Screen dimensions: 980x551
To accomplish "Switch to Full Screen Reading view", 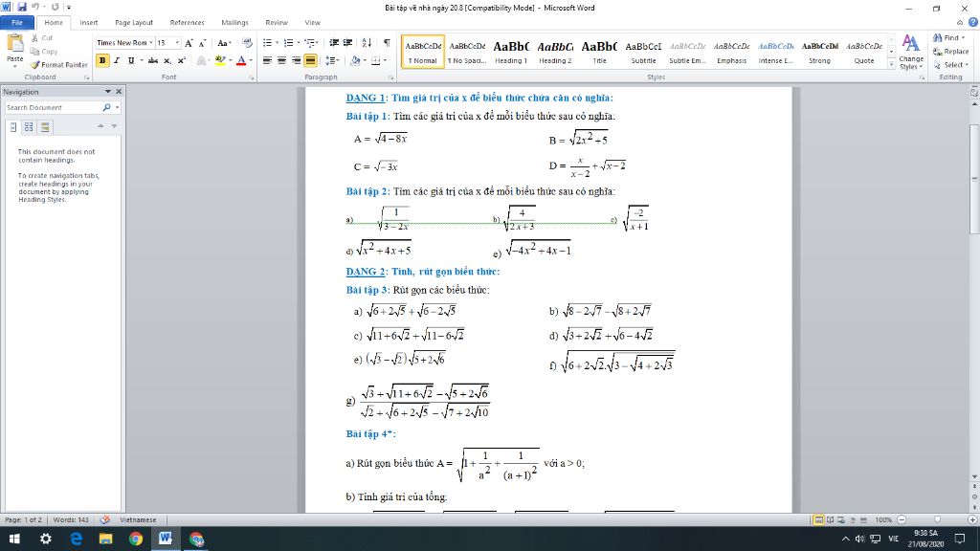I will (830, 519).
